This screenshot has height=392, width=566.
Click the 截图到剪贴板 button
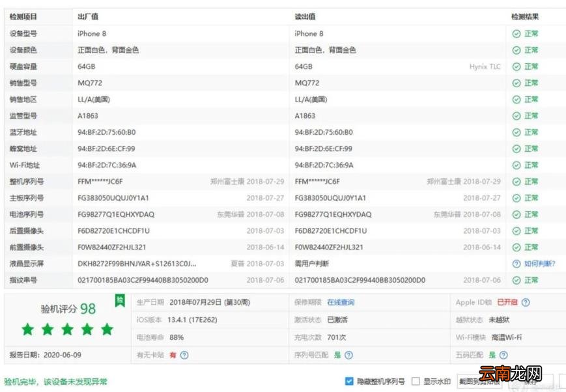point(480,382)
